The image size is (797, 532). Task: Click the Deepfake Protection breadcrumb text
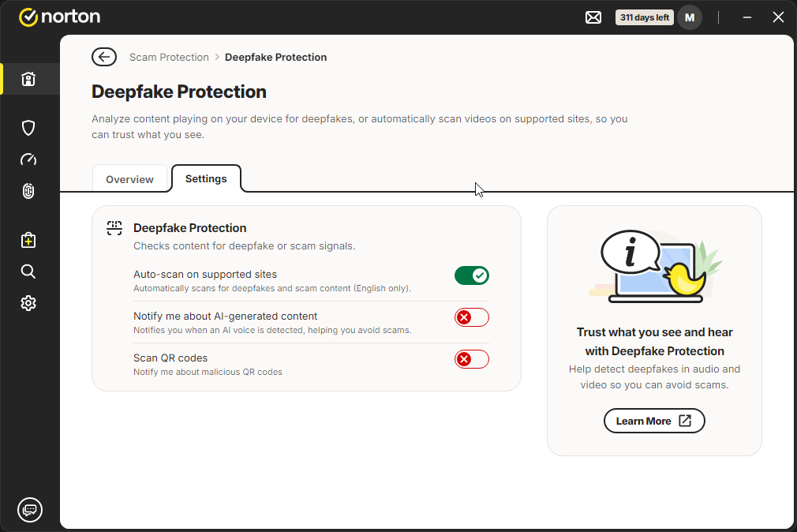(276, 57)
